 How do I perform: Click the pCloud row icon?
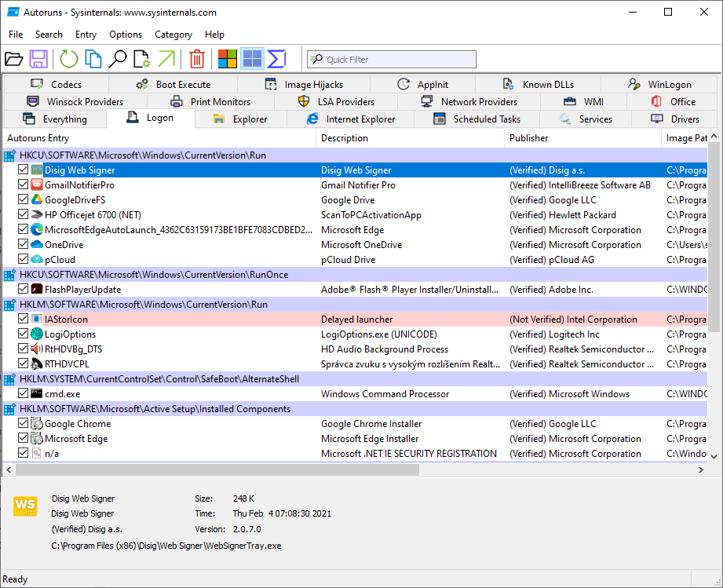tap(37, 260)
